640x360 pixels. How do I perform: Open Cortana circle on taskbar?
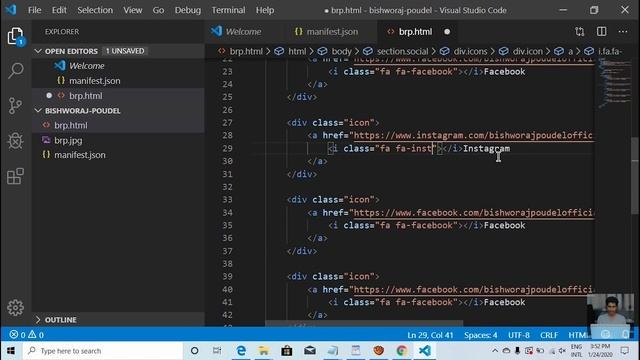[x=194, y=351]
